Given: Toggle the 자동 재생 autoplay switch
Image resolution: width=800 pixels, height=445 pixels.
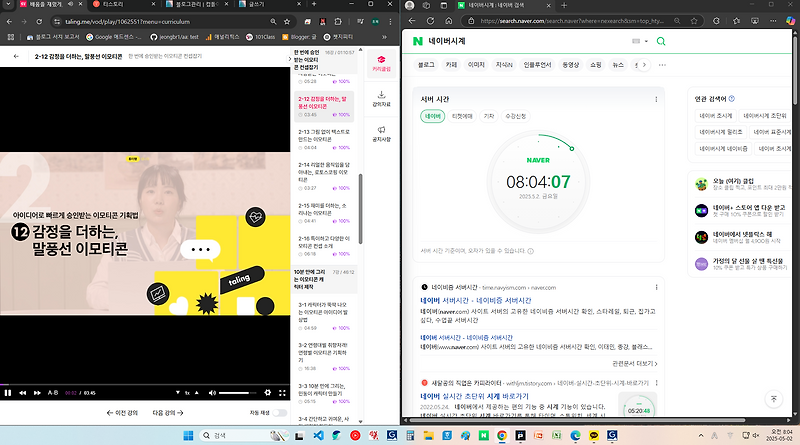Looking at the screenshot, I should [280, 413].
